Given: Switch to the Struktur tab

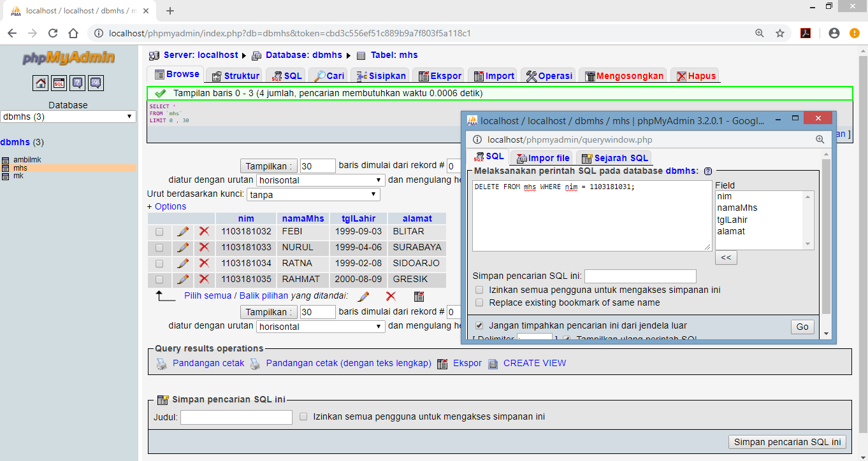Looking at the screenshot, I should [x=235, y=76].
